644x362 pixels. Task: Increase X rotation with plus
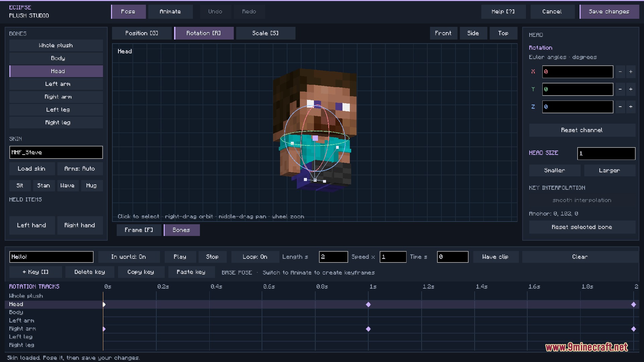(631, 72)
